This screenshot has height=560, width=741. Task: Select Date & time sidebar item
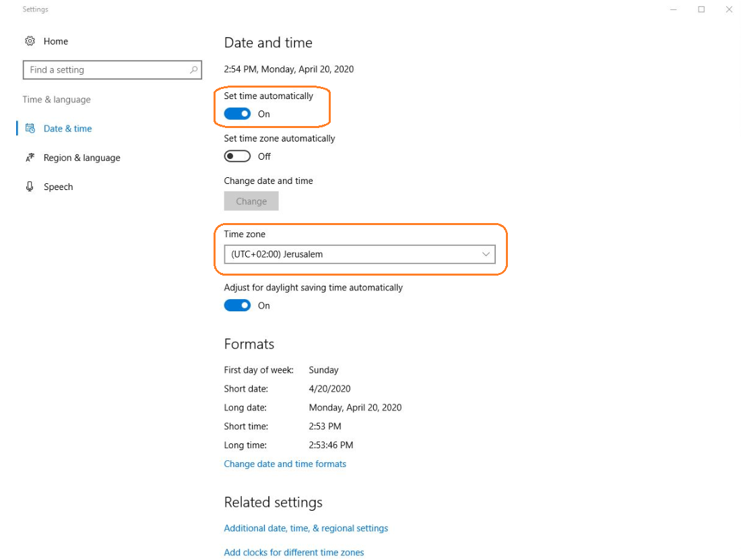[67, 129]
